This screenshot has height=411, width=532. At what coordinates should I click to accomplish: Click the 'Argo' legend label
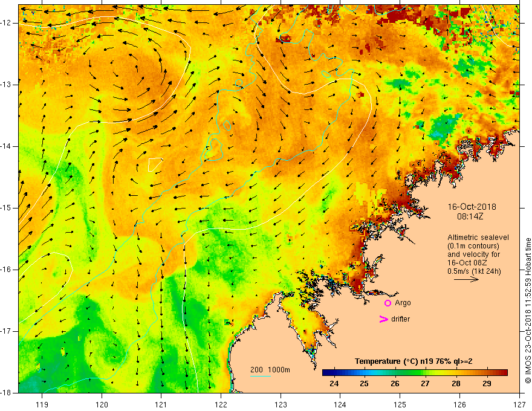point(403,303)
